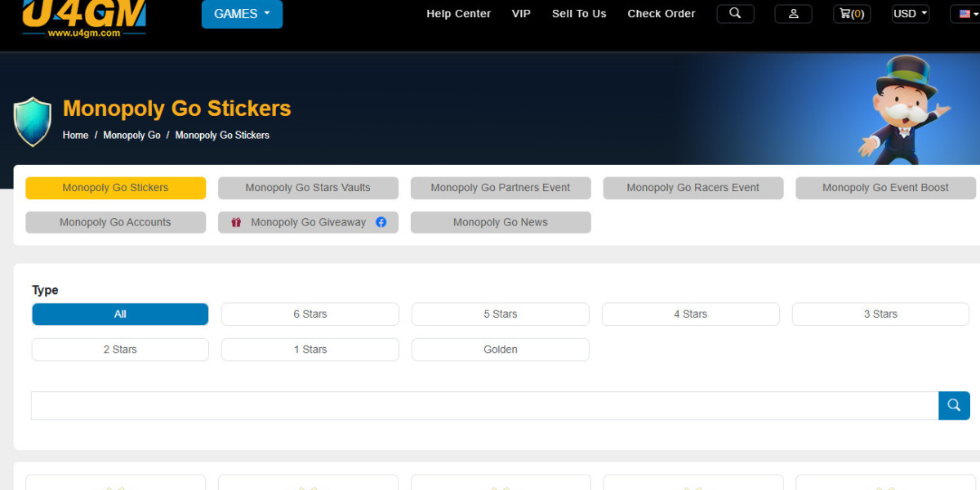Expand the GAMES dropdown menu
The height and width of the screenshot is (490, 980).
coord(242,14)
